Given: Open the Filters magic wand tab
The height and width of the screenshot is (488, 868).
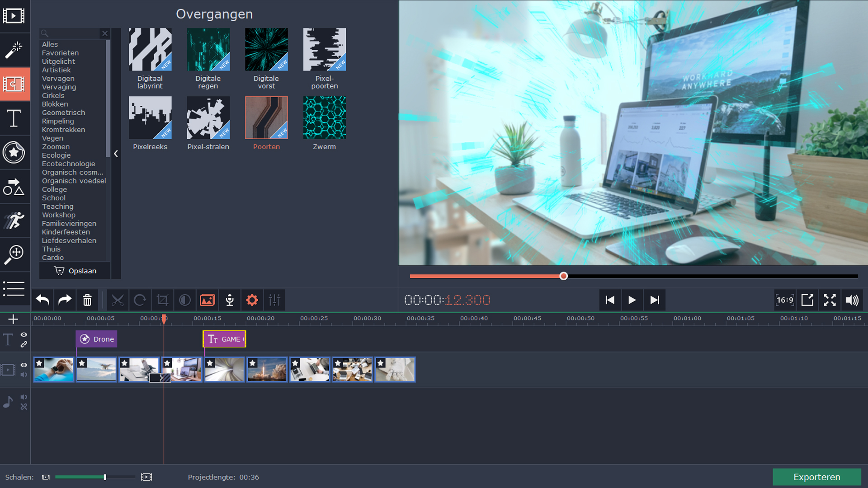Looking at the screenshot, I should pyautogui.click(x=14, y=50).
